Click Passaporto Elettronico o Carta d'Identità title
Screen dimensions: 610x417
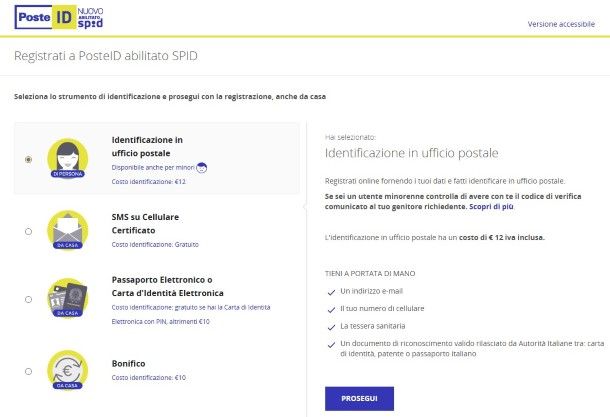[x=168, y=286]
